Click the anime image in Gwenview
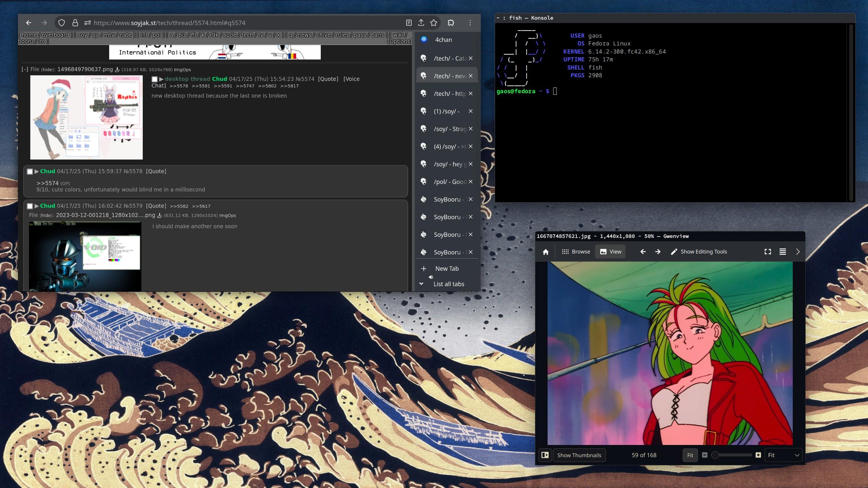Image resolution: width=868 pixels, height=488 pixels. pyautogui.click(x=670, y=353)
